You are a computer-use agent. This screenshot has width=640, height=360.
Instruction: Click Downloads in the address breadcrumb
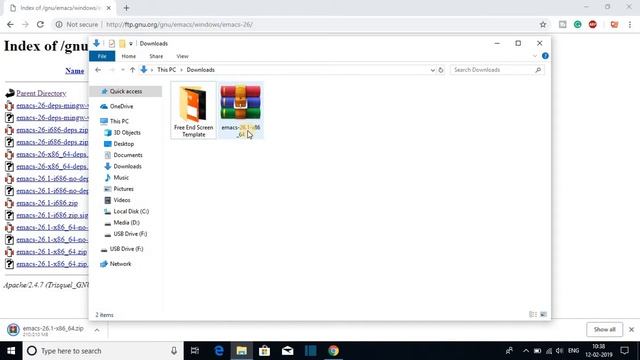[200, 70]
